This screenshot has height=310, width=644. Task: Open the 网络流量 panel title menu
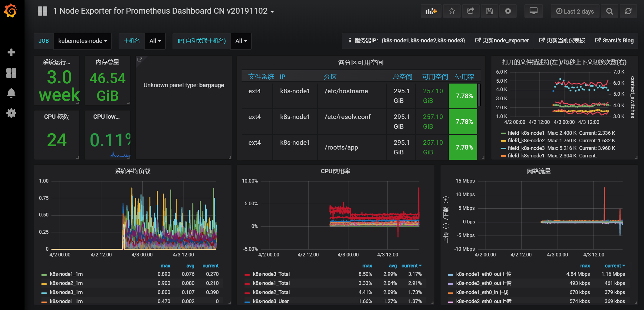(x=539, y=171)
